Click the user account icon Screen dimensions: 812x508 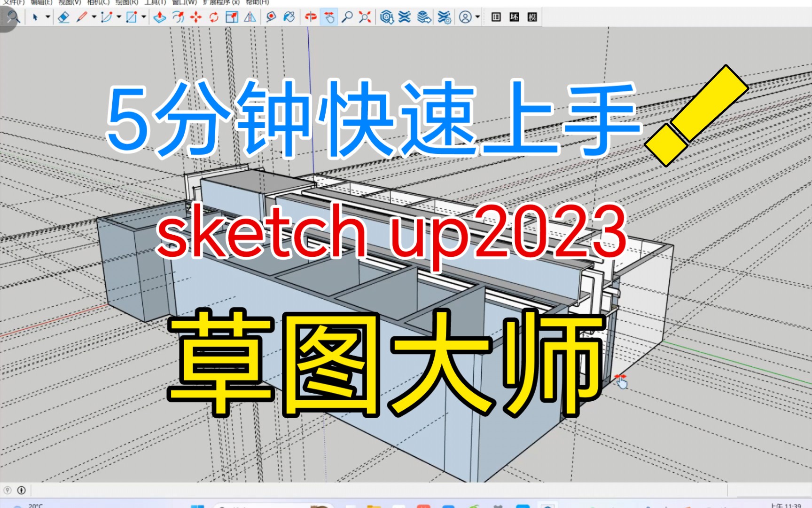click(465, 17)
